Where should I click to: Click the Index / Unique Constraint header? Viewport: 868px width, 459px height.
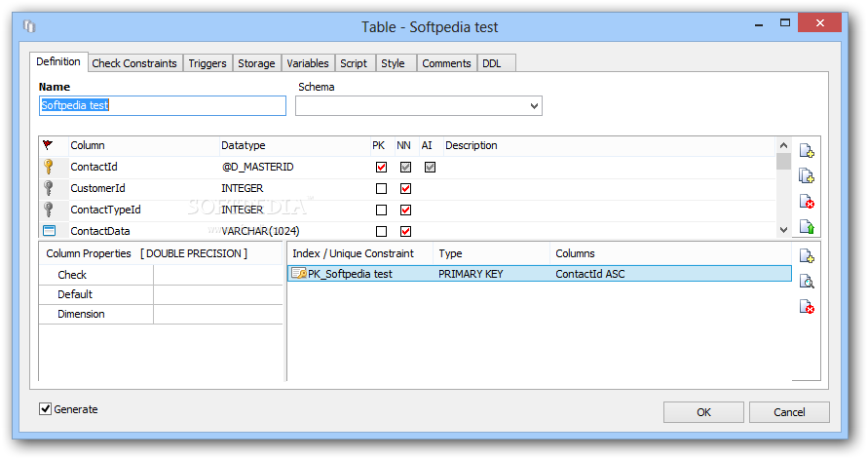354,253
